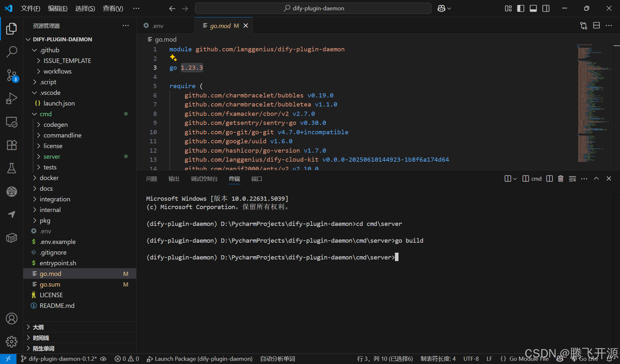Open Search in the activity bar
This screenshot has width=620, height=364.
[12, 52]
